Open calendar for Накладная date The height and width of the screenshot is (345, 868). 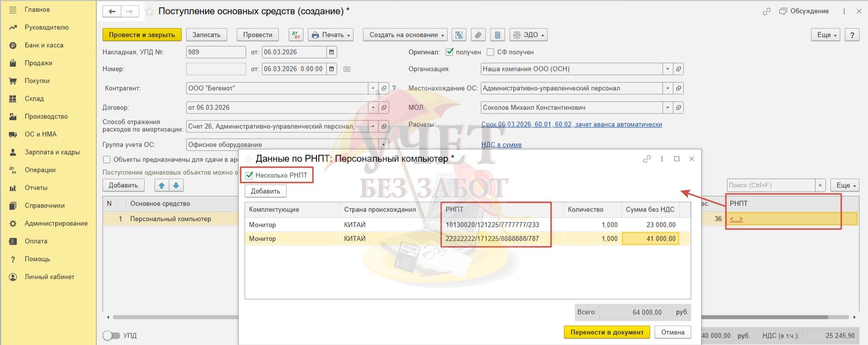click(x=332, y=52)
